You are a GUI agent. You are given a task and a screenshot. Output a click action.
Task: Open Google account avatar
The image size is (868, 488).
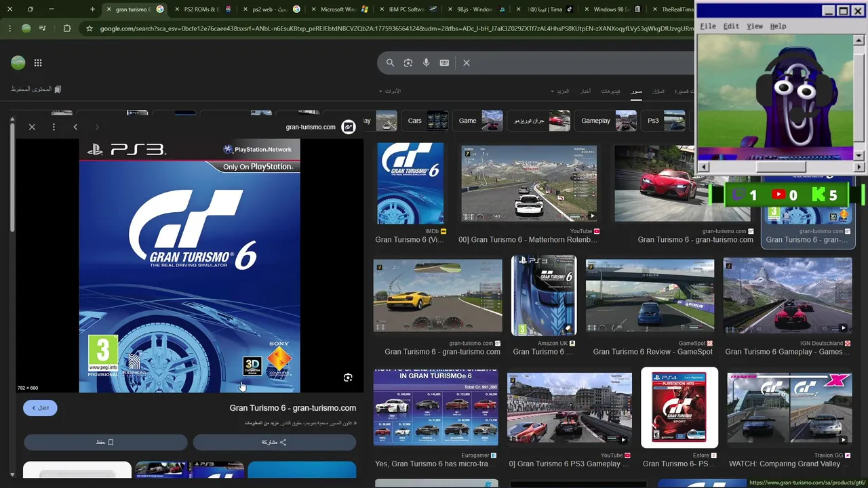tap(18, 63)
